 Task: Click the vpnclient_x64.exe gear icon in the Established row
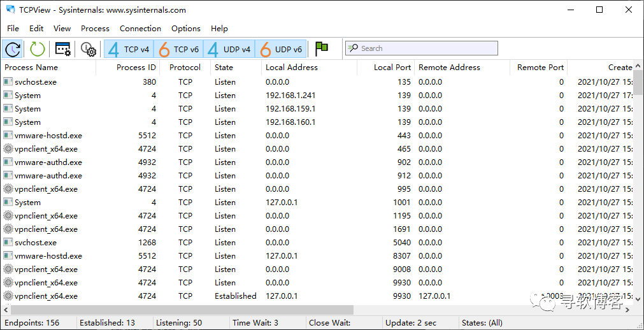pyautogui.click(x=8, y=296)
